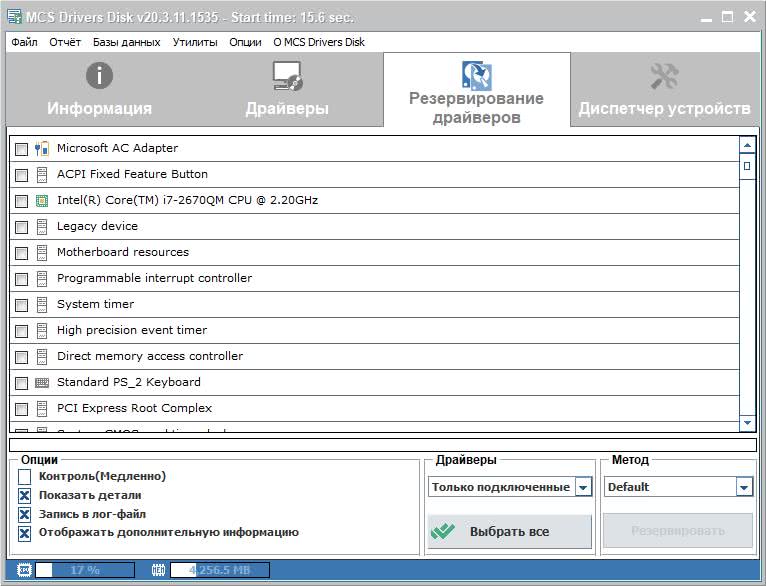The image size is (766, 586).
Task: Click the MCS Drivers Disk title bar icon
Action: (x=15, y=17)
